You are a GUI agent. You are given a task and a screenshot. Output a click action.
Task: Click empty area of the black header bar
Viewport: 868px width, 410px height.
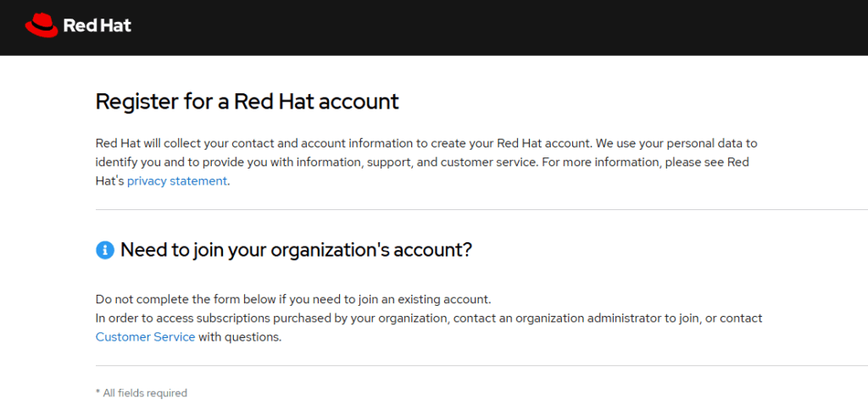[x=509, y=27]
